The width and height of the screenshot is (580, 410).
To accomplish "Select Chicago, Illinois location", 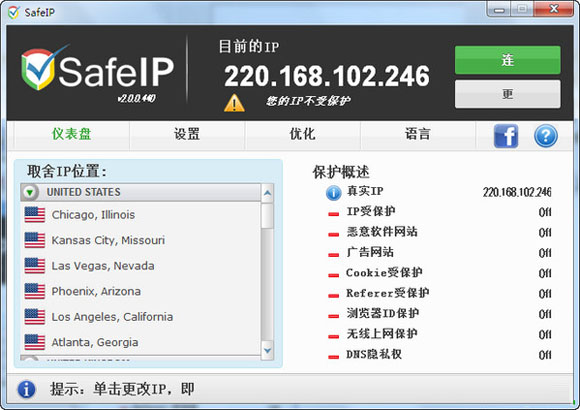I will 141,215.
